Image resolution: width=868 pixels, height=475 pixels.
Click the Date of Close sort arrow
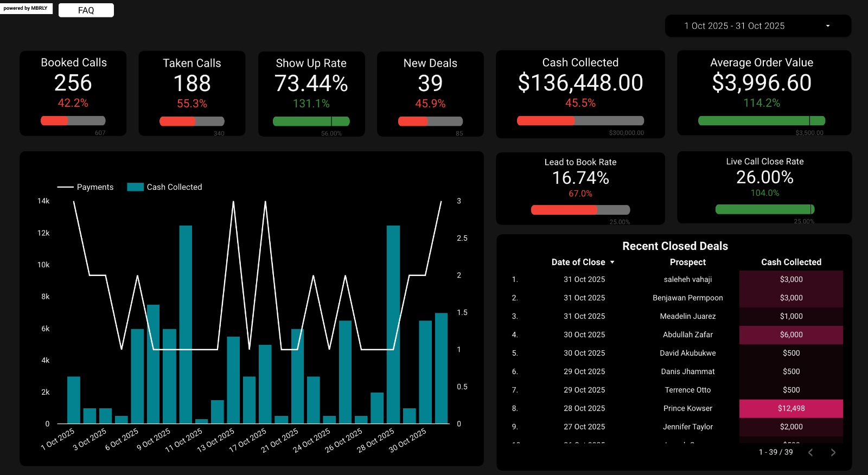[x=612, y=262]
